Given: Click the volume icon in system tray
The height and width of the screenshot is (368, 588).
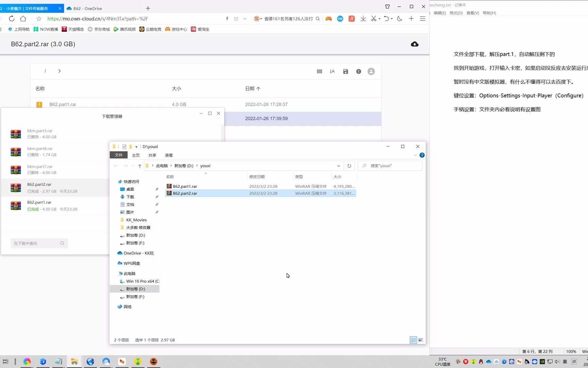Looking at the screenshot, I should 557,362.
